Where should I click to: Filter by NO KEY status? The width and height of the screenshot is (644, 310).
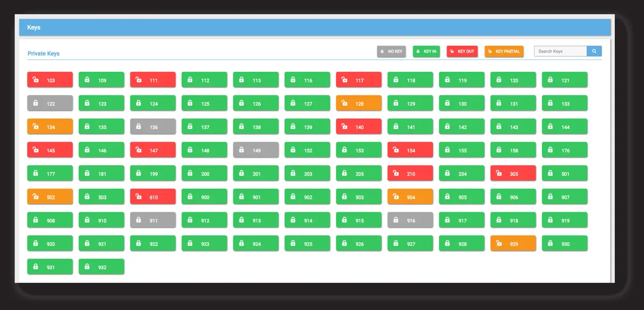click(391, 51)
